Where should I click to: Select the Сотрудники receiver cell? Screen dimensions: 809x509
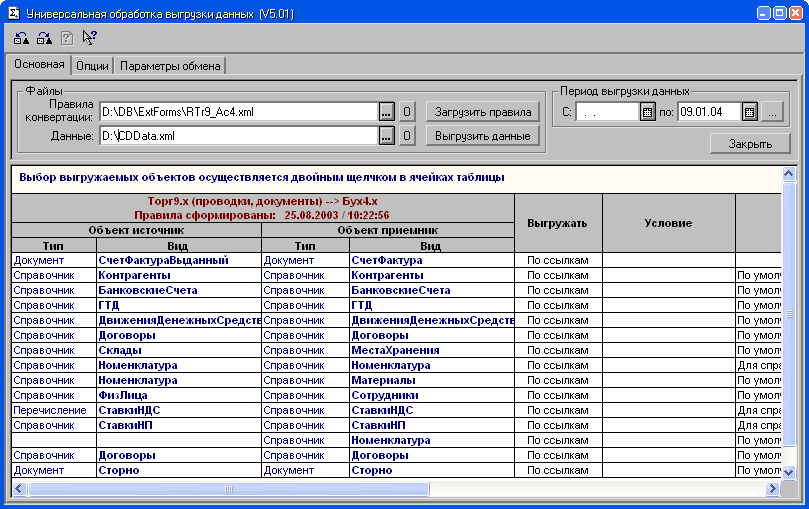click(x=432, y=395)
